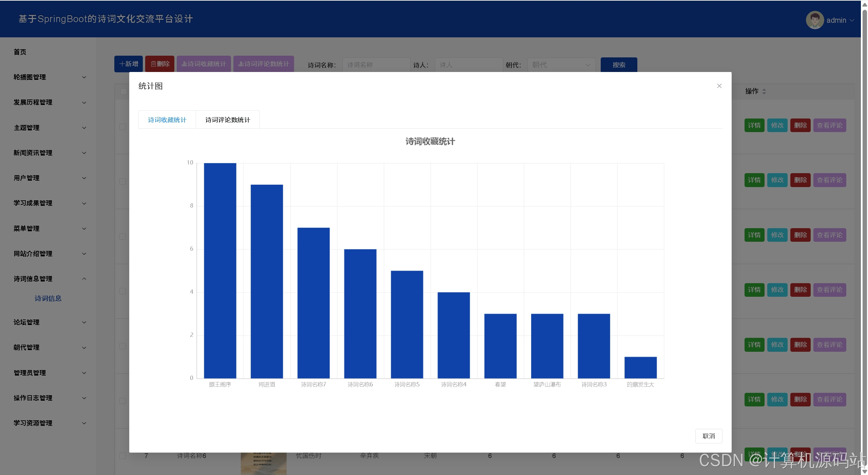Click 详情 in the first table row

pos(754,125)
